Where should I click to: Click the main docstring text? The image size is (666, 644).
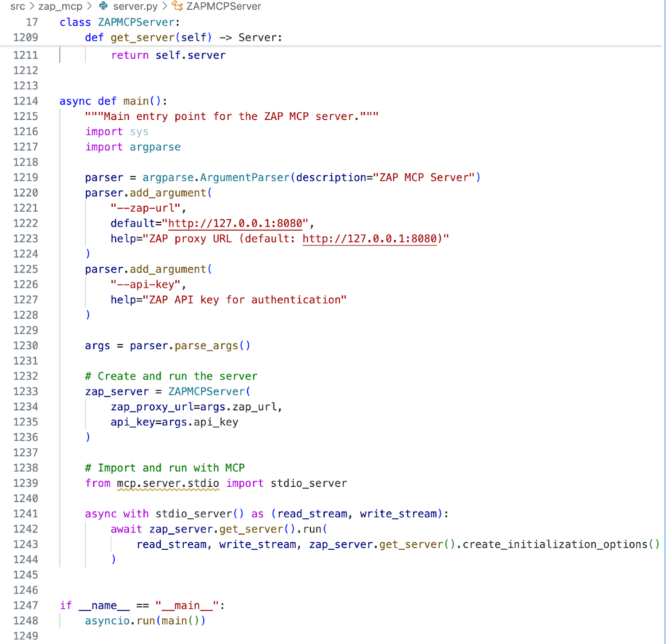coord(231,117)
